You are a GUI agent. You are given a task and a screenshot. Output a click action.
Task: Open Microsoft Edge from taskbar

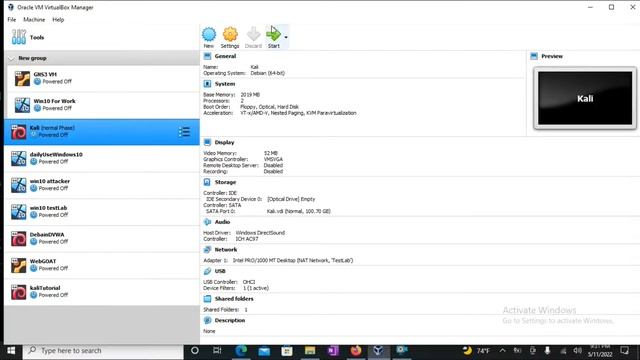[x=241, y=351]
